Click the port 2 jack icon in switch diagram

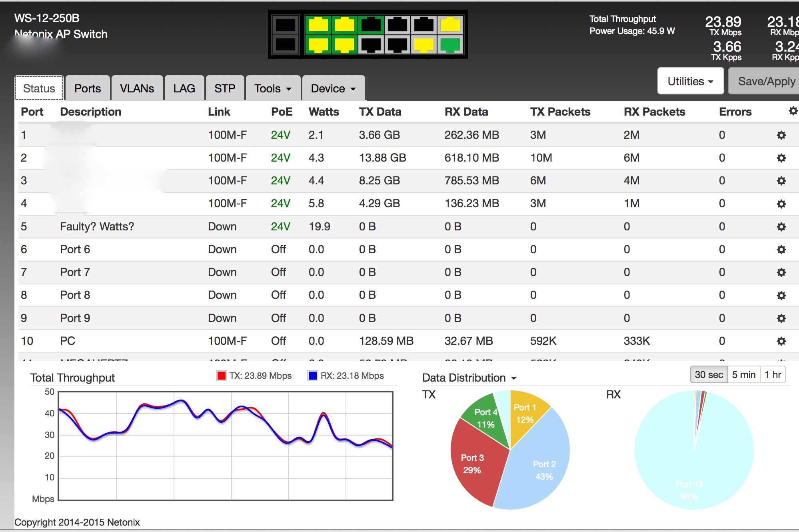click(x=318, y=44)
